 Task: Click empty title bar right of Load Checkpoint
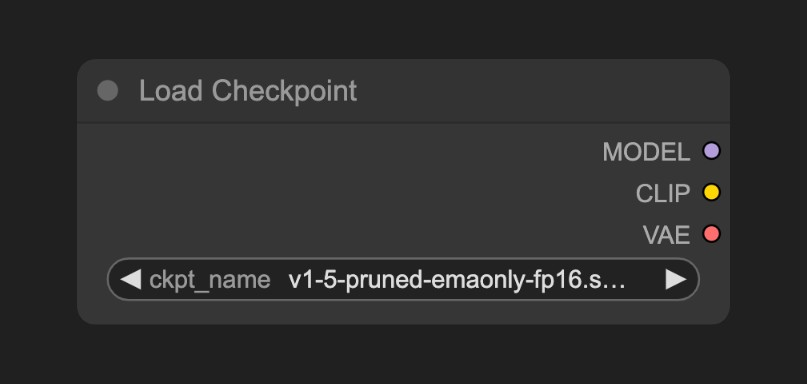pyautogui.click(x=540, y=91)
